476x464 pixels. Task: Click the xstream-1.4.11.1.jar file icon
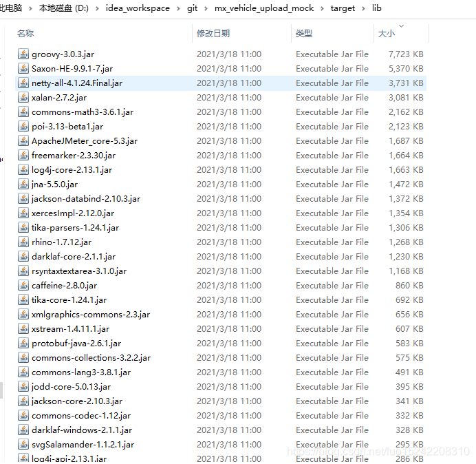(x=23, y=329)
